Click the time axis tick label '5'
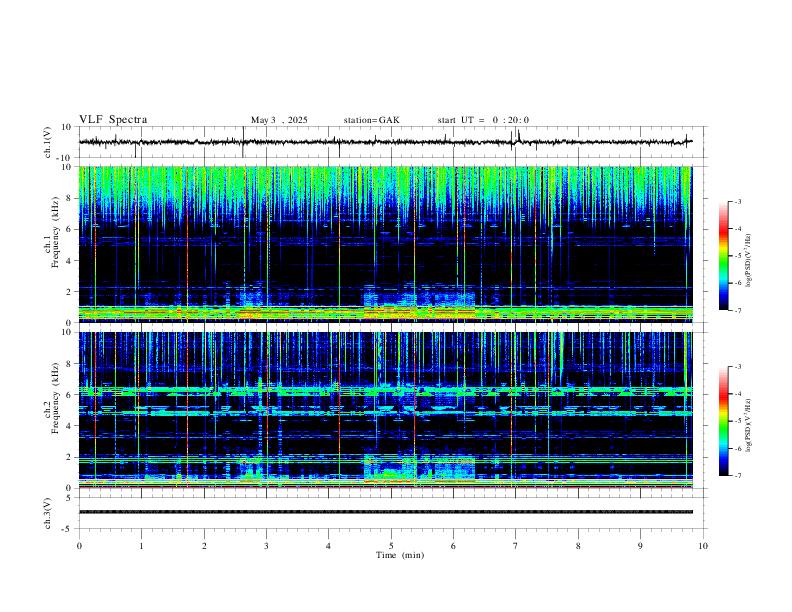 click(x=391, y=546)
